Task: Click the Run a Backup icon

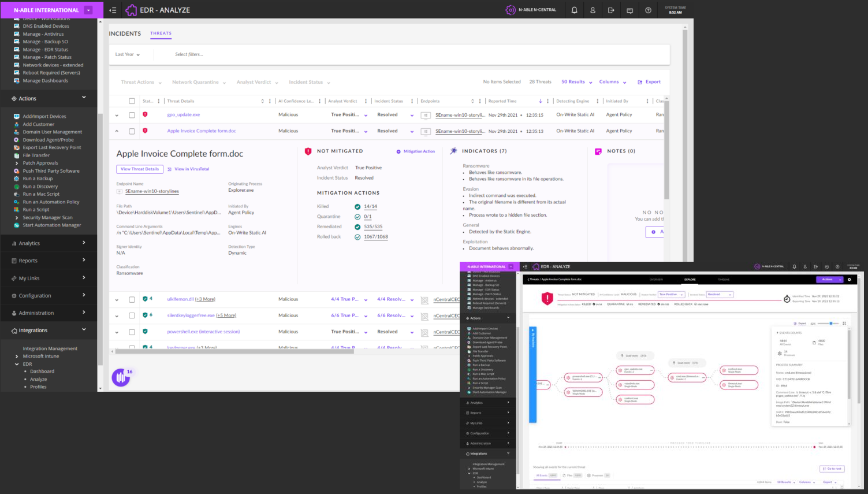Action: 17,179
